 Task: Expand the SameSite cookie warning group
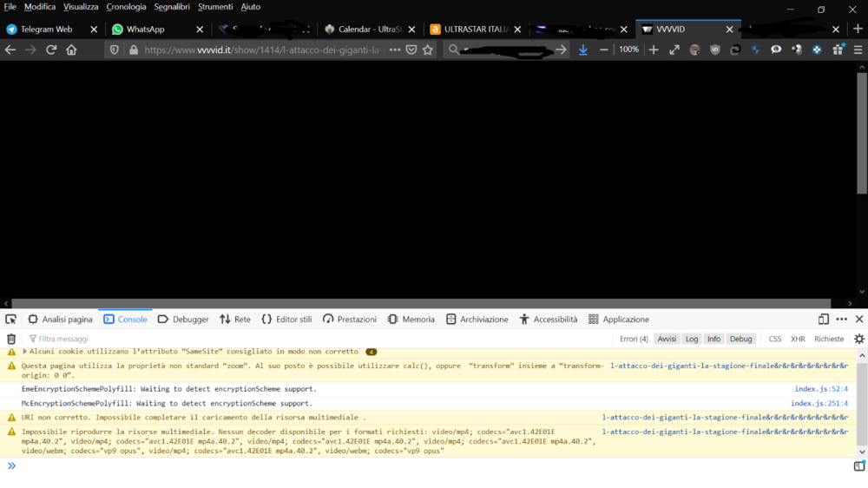point(25,352)
